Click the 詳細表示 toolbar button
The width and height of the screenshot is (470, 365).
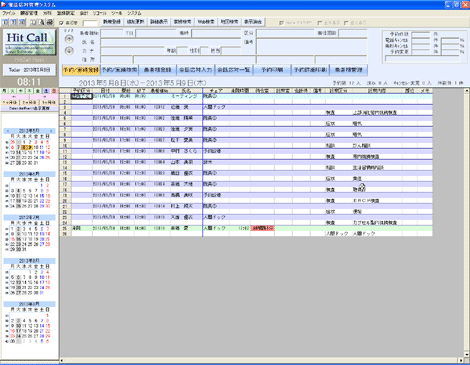click(x=159, y=22)
